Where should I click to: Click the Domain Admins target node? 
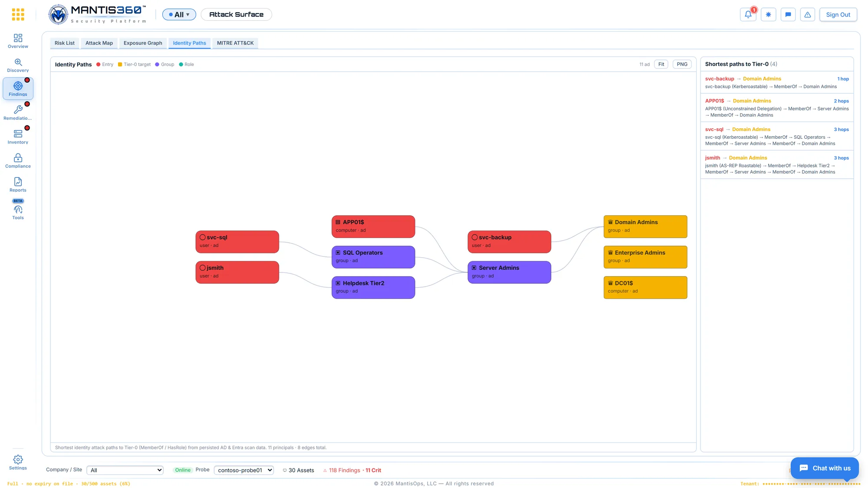pyautogui.click(x=645, y=226)
